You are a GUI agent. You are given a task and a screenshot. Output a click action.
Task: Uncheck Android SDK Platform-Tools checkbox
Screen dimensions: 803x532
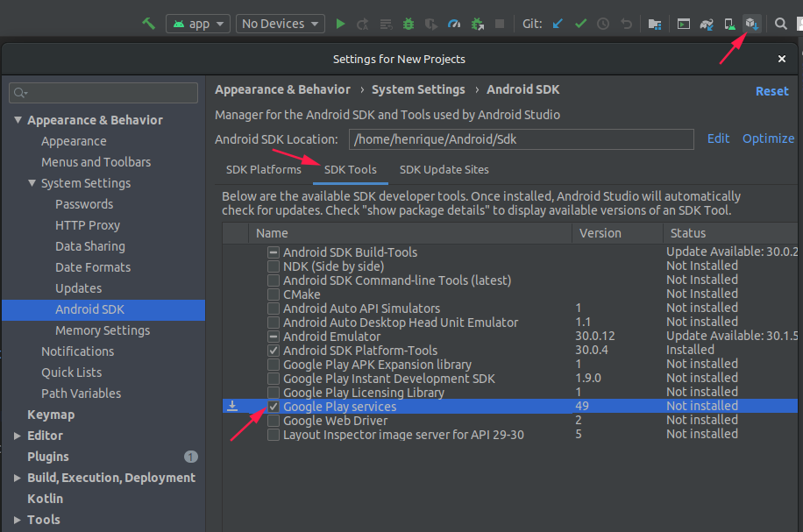(274, 351)
